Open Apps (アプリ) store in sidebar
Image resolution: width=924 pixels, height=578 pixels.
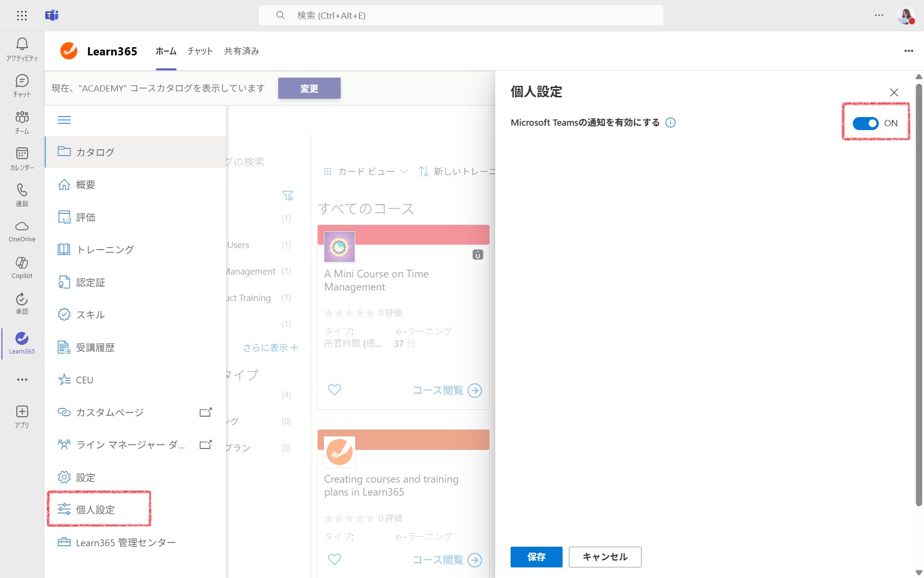coord(22,417)
